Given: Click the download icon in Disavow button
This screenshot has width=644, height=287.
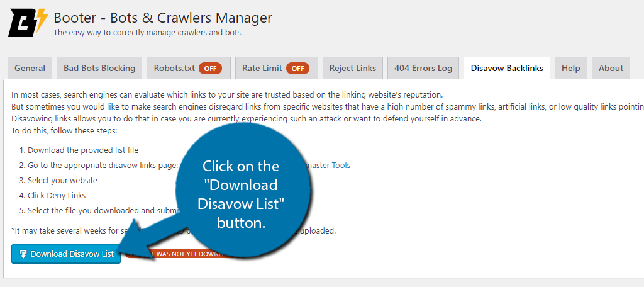Looking at the screenshot, I should click(23, 254).
